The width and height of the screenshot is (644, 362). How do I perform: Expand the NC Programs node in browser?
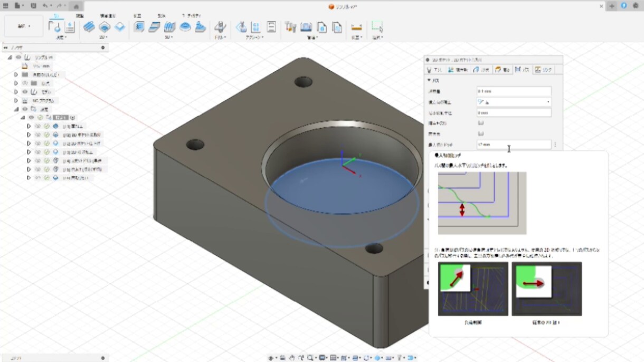point(16,100)
